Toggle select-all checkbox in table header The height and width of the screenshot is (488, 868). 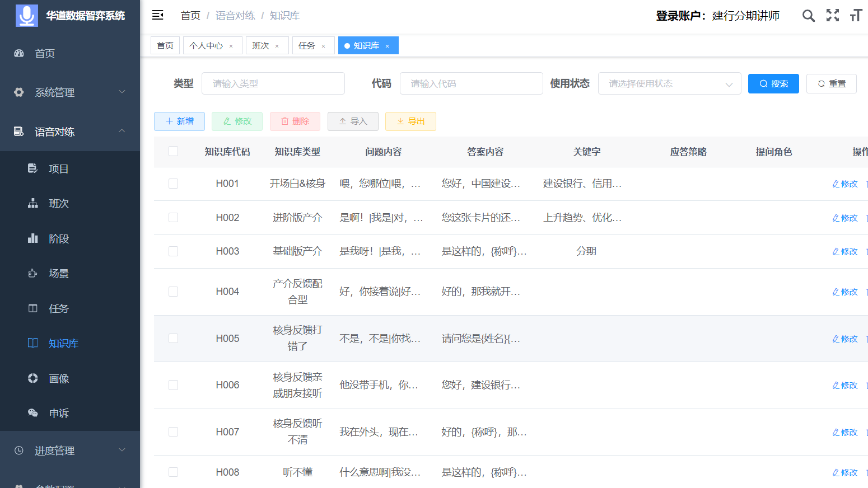(174, 151)
